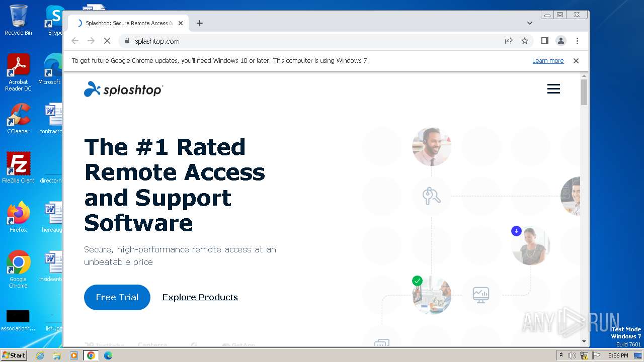The height and width of the screenshot is (362, 644).
Task: Open a new tab with the plus button
Action: (200, 23)
